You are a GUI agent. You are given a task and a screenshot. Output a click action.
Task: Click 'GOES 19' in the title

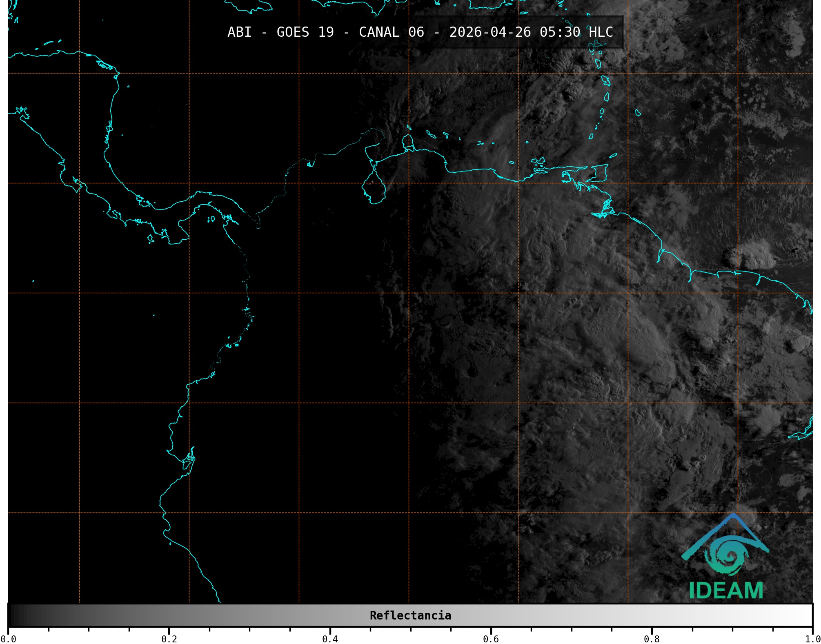pyautogui.click(x=305, y=32)
